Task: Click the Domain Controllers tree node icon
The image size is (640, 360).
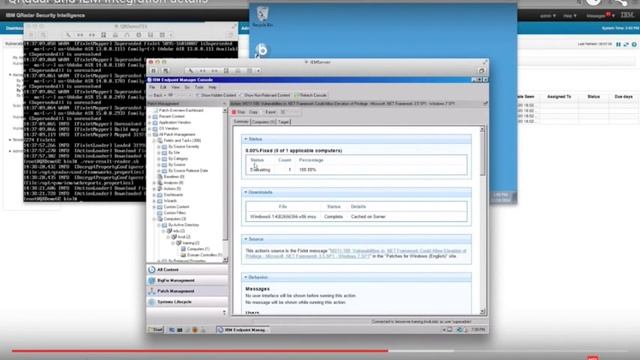Action: coord(183,255)
